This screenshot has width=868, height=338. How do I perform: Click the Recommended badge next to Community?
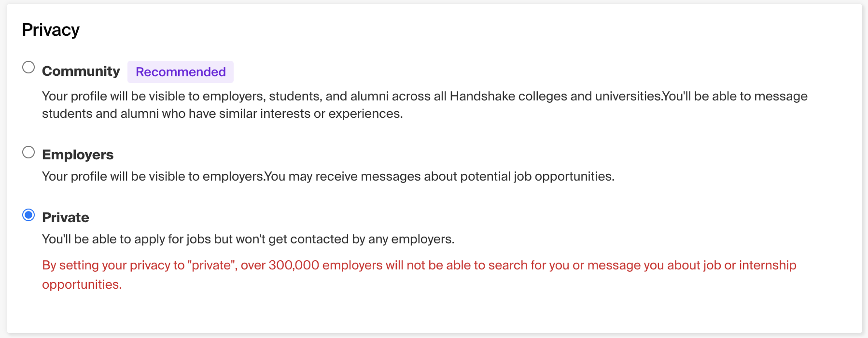tap(181, 71)
